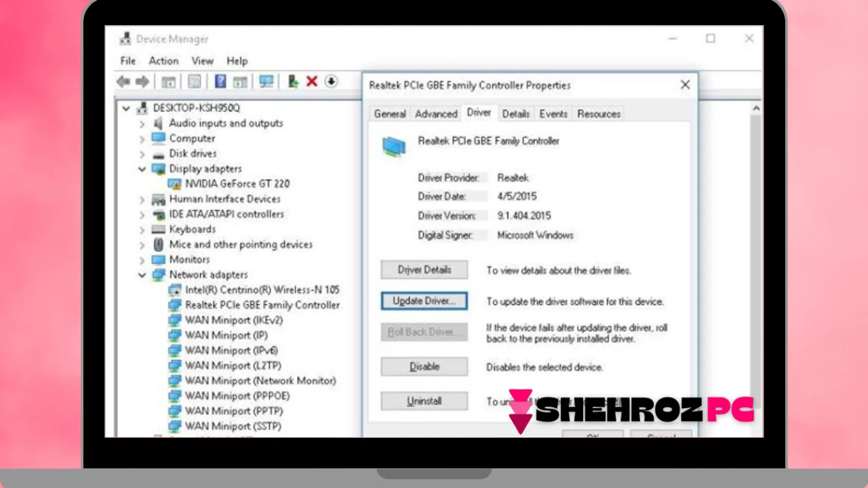Viewport: 868px width, 488px height.
Task: Expand the Disk drives category
Action: (142, 154)
